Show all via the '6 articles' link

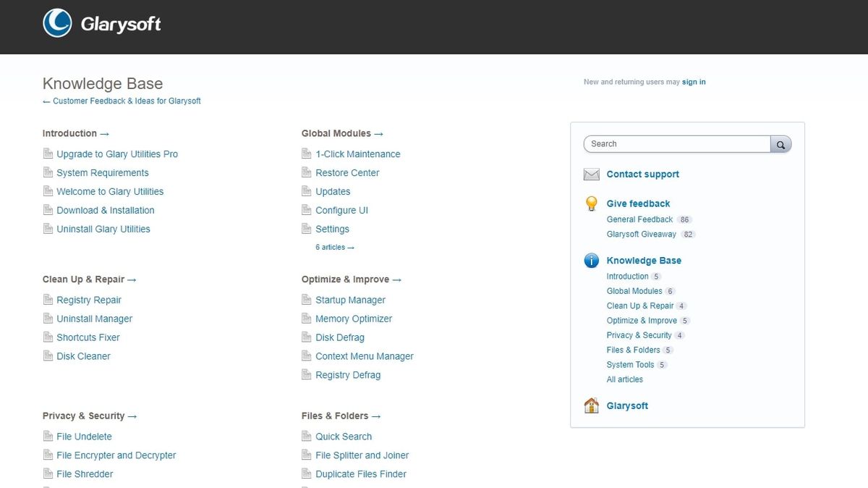tap(334, 248)
